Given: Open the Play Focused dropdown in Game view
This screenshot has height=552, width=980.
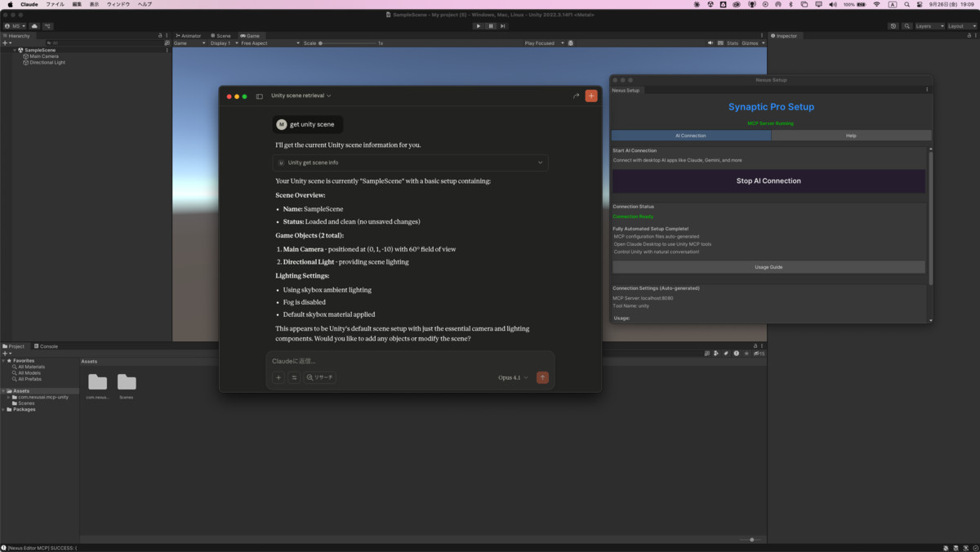Looking at the screenshot, I should pyautogui.click(x=541, y=42).
